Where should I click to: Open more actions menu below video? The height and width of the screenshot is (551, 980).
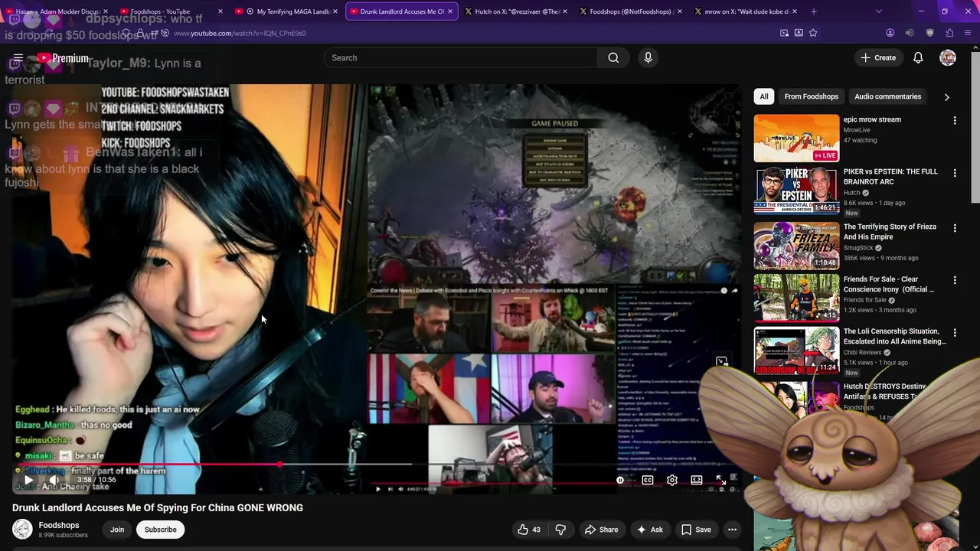click(732, 530)
